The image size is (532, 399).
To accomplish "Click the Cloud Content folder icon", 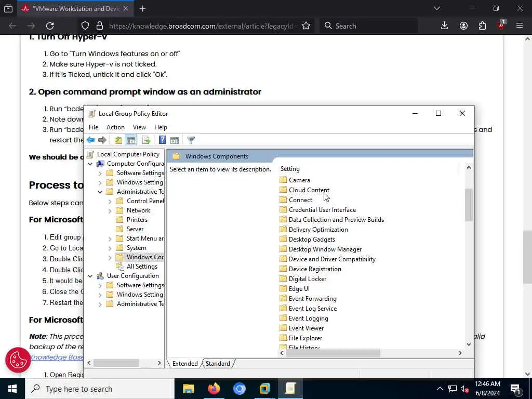I will click(x=283, y=190).
